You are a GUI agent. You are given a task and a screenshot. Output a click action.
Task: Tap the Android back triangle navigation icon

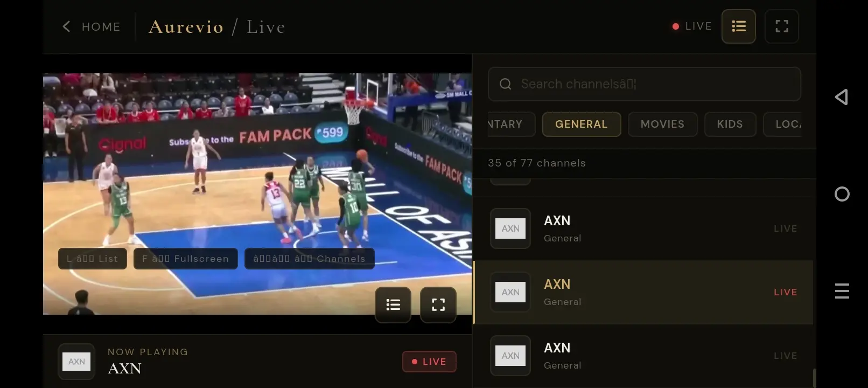tap(842, 97)
